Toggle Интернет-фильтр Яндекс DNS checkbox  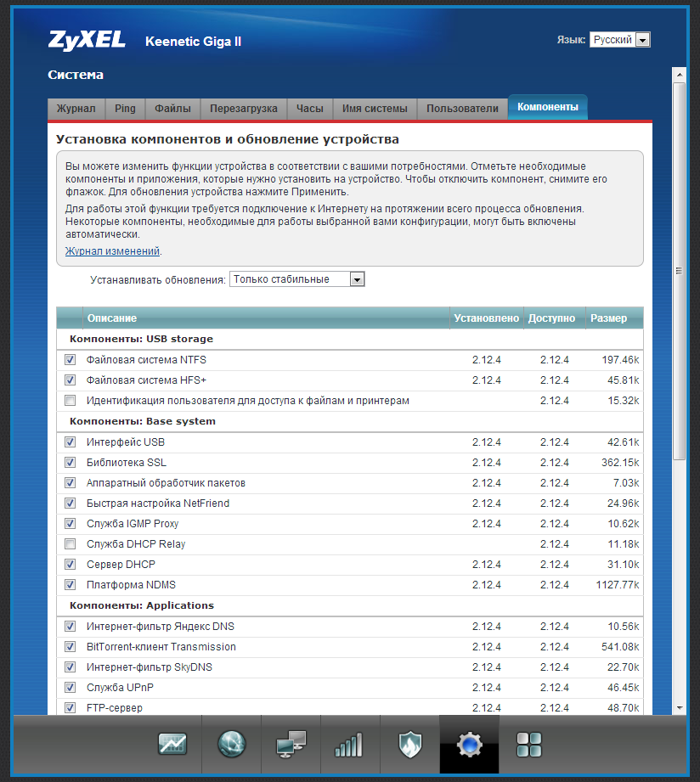[70, 626]
